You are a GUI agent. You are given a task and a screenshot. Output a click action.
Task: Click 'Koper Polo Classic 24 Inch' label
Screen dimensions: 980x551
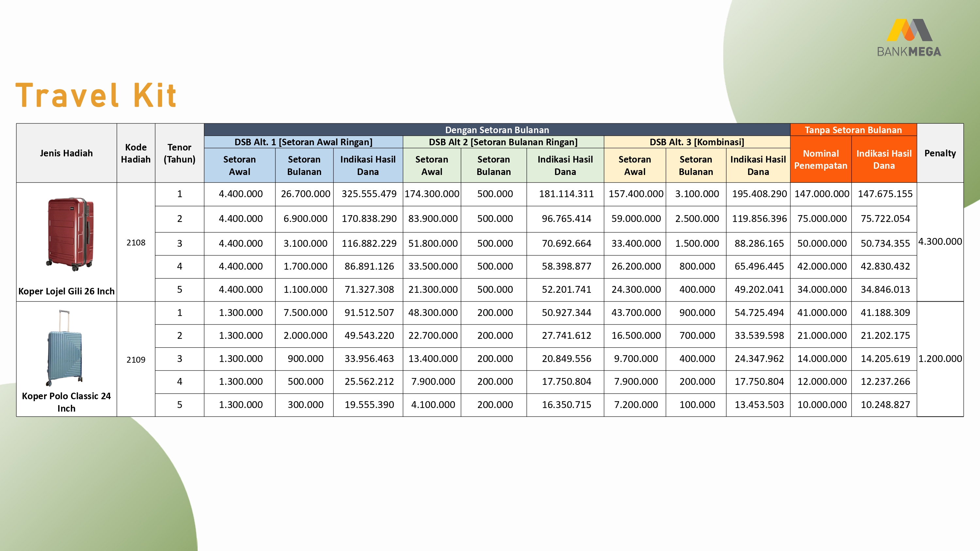tap(66, 402)
